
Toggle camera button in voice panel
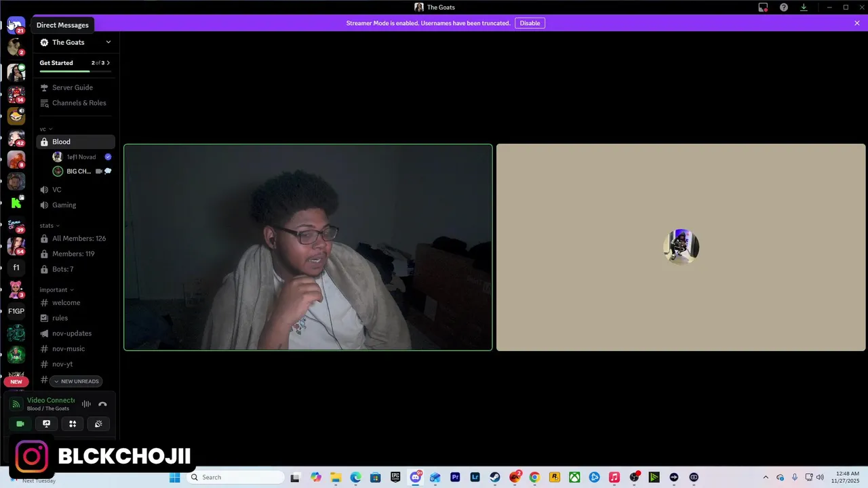pyautogui.click(x=20, y=424)
